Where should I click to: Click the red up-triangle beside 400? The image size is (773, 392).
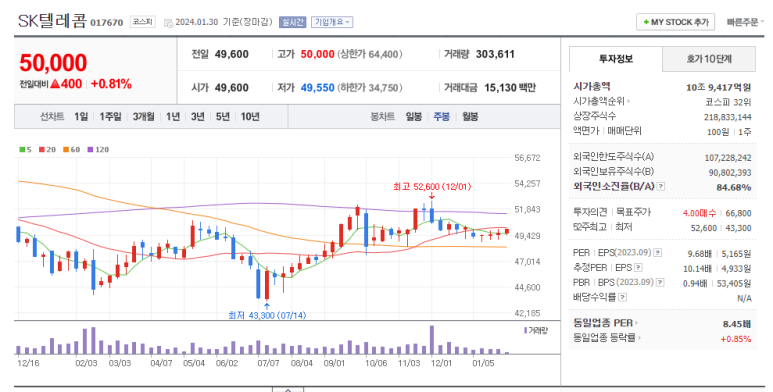(x=55, y=84)
